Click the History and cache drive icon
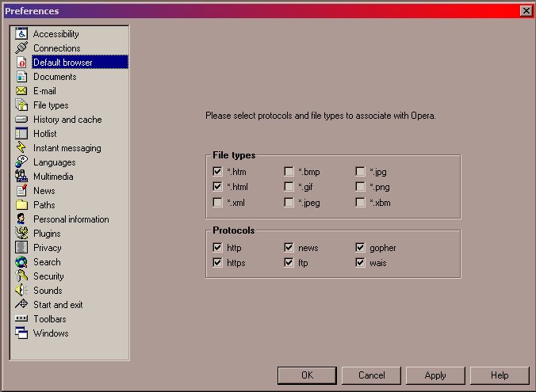 21,120
